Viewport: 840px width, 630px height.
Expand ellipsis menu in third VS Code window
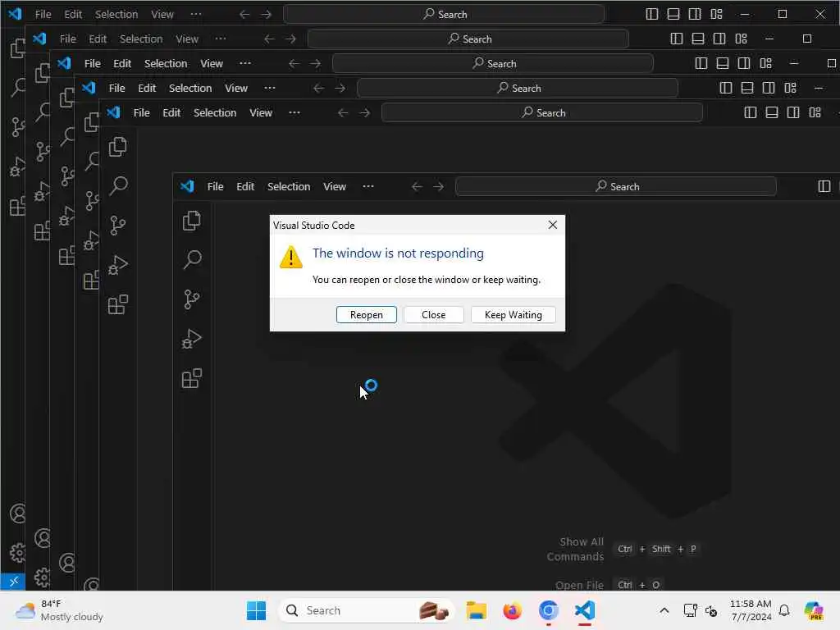tap(269, 88)
